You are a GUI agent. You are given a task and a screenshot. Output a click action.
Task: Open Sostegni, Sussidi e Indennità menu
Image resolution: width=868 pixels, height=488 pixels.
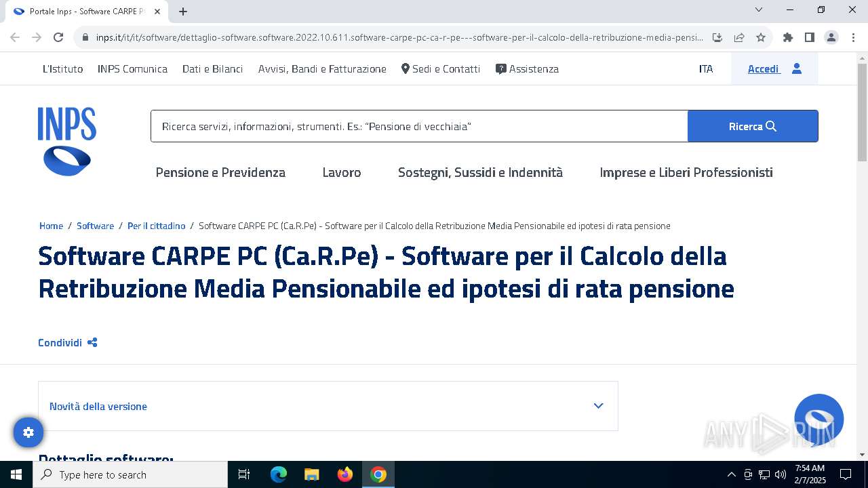[x=480, y=172]
